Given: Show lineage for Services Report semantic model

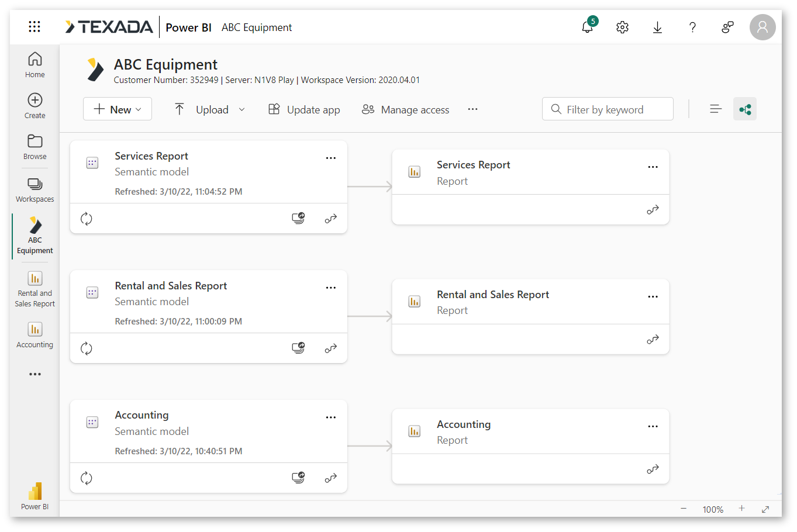Looking at the screenshot, I should coord(331,219).
